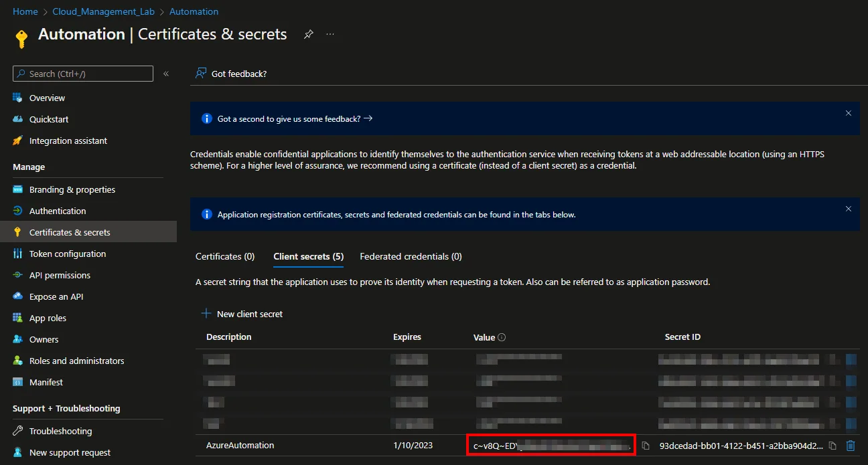The image size is (868, 465).
Task: Click the App roles grid icon
Action: point(17,318)
